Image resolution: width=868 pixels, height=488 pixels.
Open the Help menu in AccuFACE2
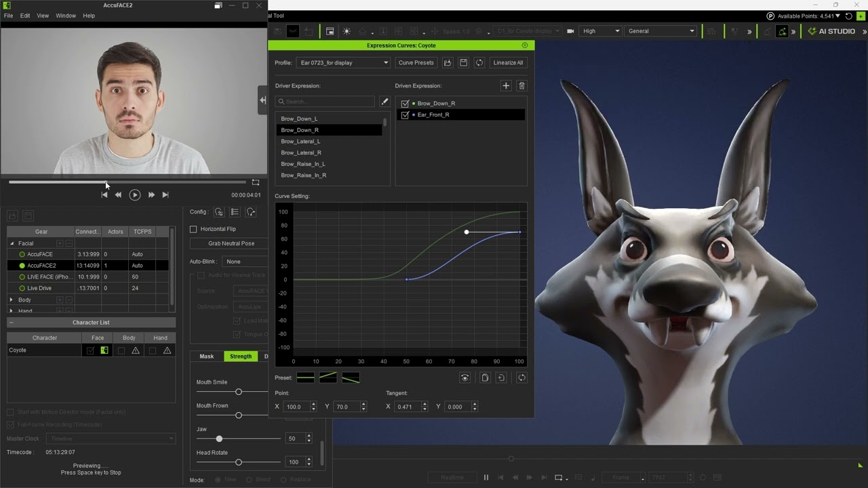point(89,16)
